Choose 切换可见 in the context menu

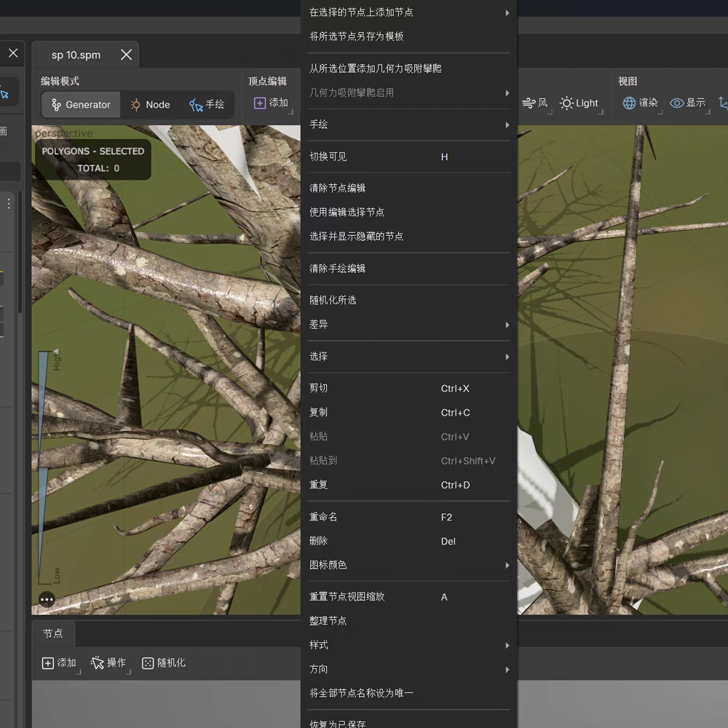(409, 157)
